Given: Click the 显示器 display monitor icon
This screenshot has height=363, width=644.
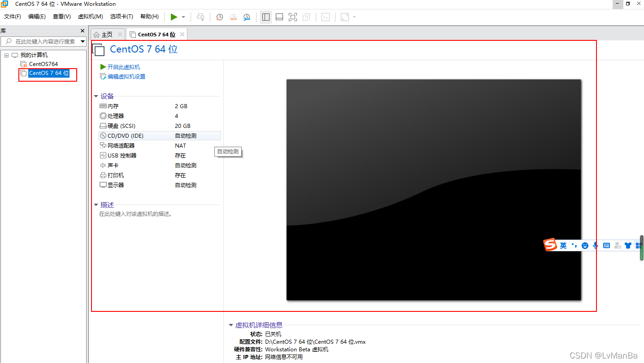Looking at the screenshot, I should 103,185.
